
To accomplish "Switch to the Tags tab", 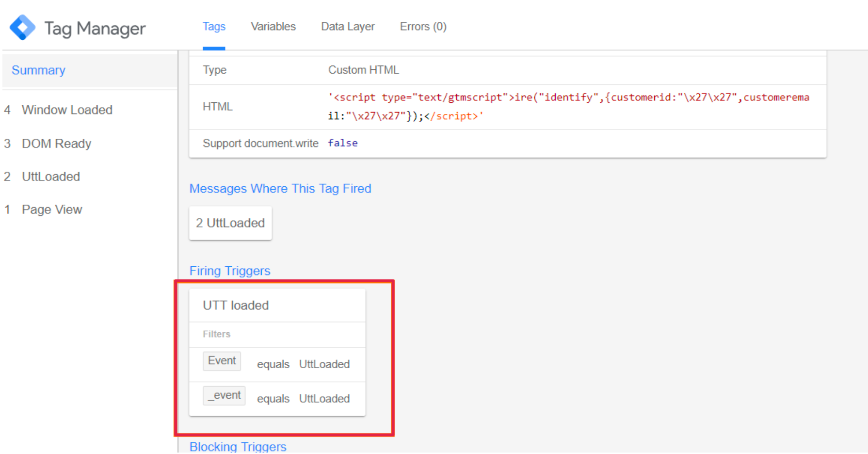I will coord(214,27).
